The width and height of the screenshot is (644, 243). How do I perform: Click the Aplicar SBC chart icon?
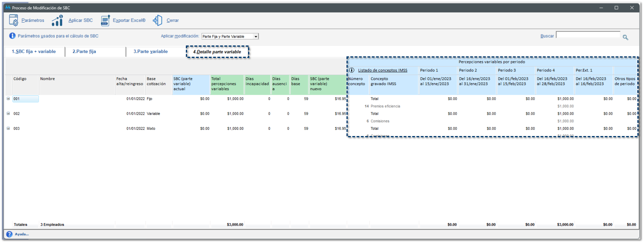coord(57,20)
